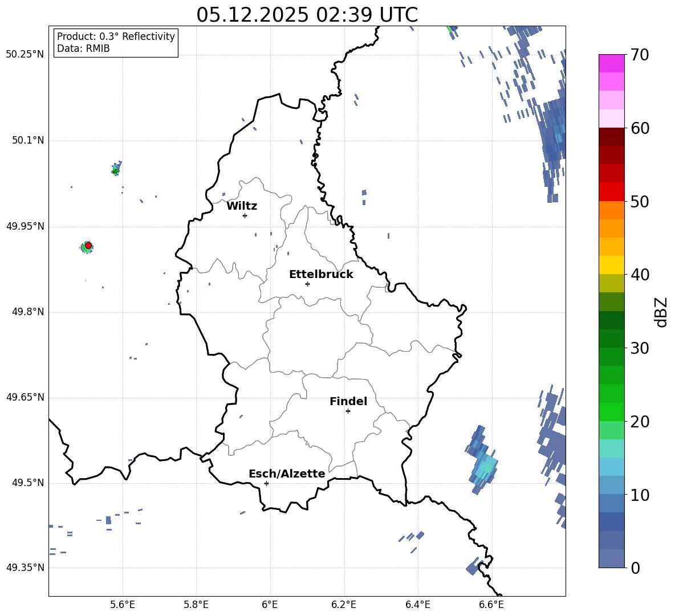Click the 5.8°E longitude label
Image resolution: width=675 pixels, height=616 pixels.
click(196, 605)
